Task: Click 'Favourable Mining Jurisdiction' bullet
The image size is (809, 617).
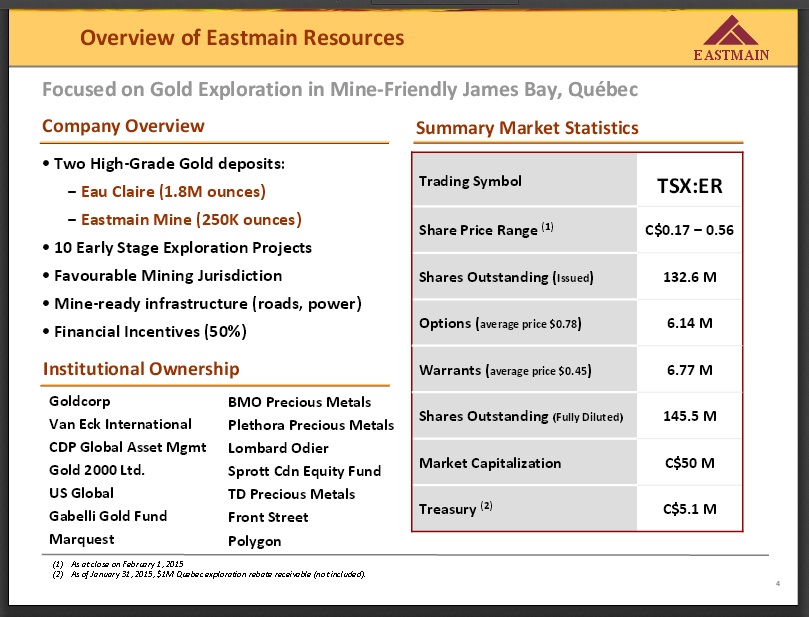Action: tap(163, 275)
